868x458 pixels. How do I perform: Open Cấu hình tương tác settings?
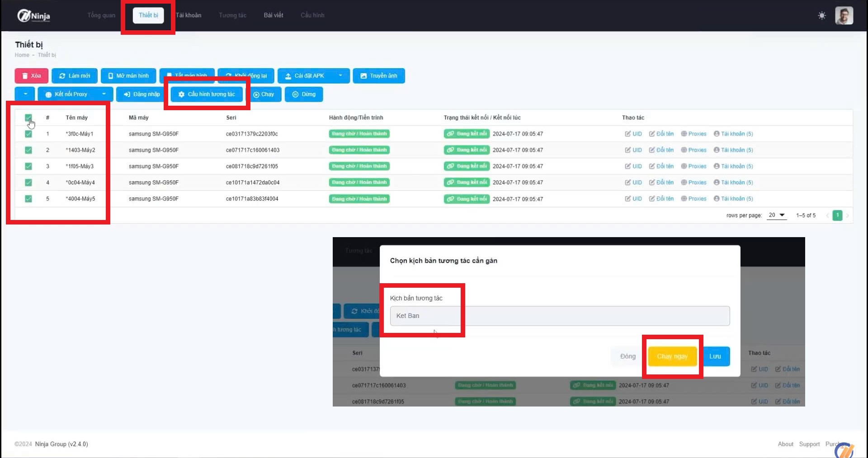click(207, 94)
